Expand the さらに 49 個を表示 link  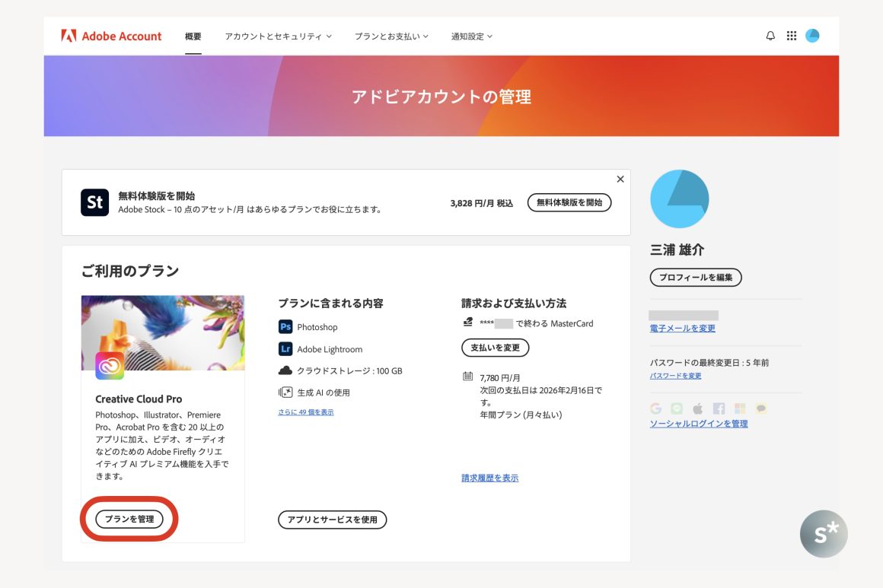305,412
